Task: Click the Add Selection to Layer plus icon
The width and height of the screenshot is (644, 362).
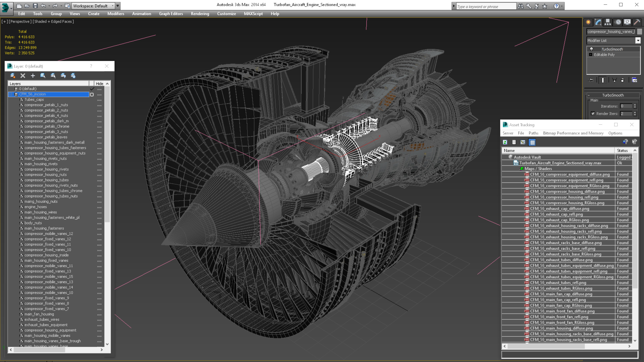Action: coord(33,76)
